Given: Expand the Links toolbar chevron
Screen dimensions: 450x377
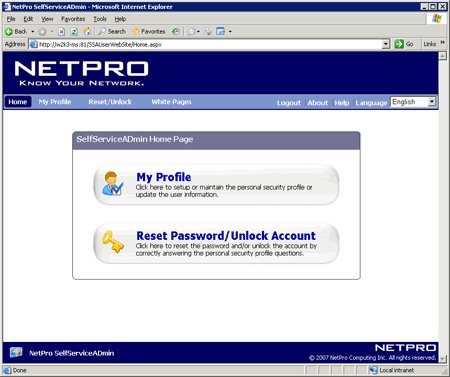Looking at the screenshot, I should point(442,43).
